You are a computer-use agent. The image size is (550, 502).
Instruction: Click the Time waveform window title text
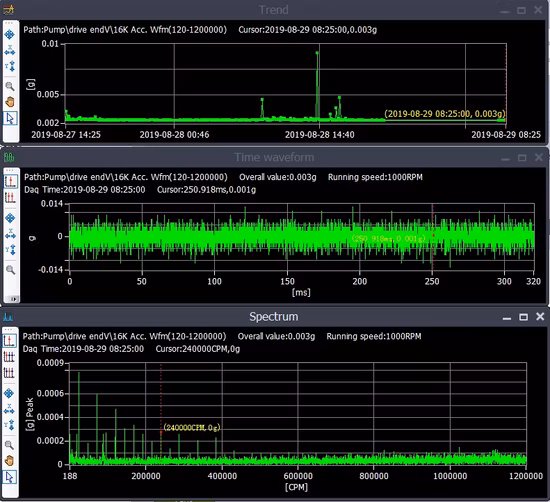274,157
